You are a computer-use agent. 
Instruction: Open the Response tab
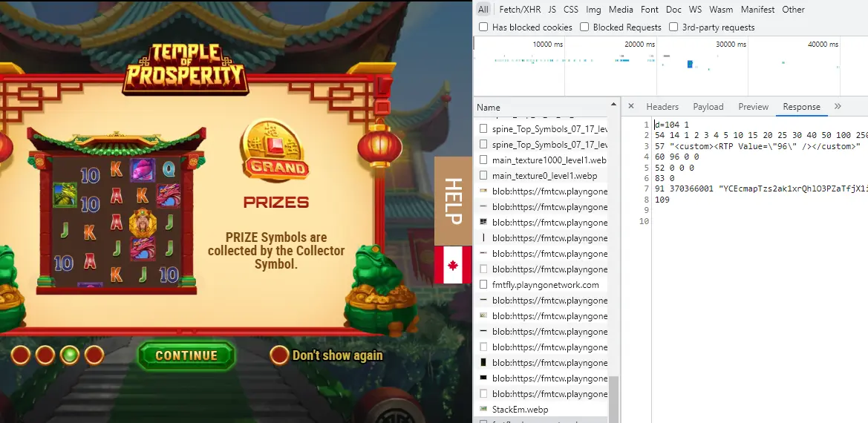point(801,107)
